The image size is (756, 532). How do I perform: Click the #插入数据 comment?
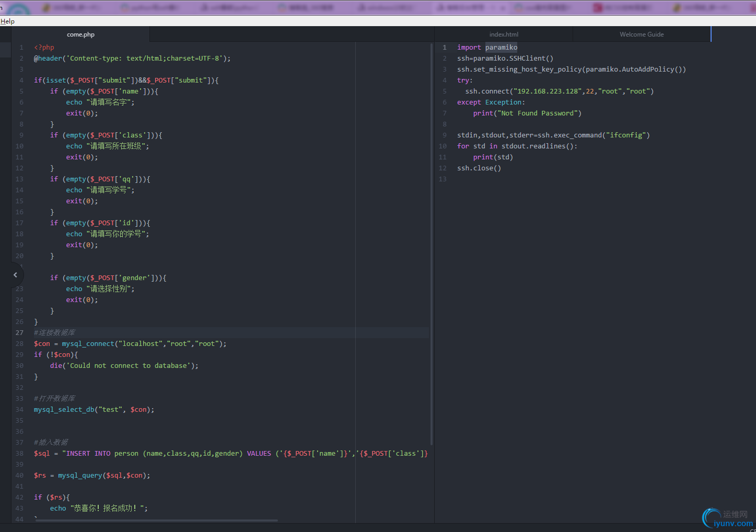[51, 443]
